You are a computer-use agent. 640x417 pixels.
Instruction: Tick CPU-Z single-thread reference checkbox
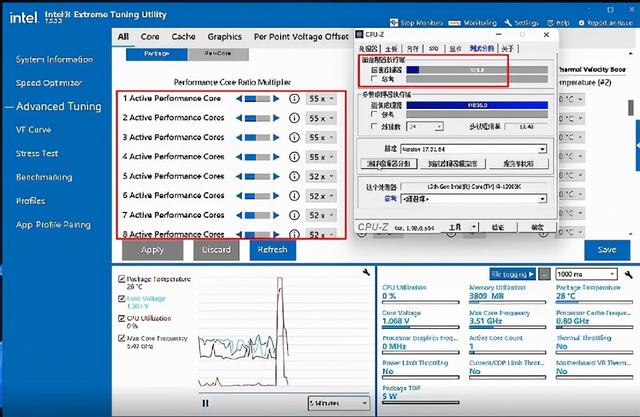tap(374, 79)
